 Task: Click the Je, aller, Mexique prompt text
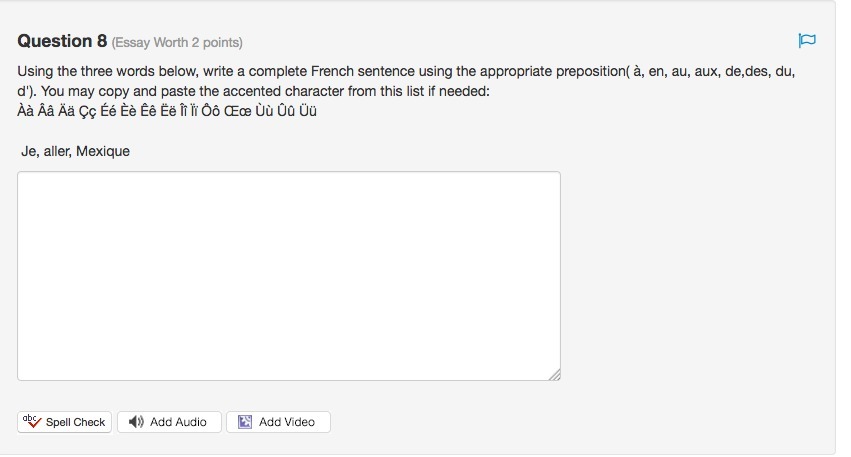(x=76, y=152)
